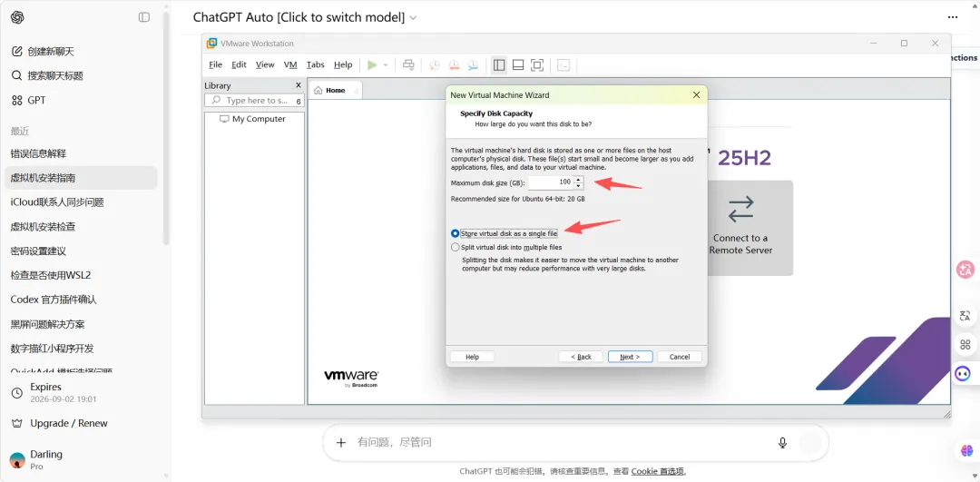Switch to the Home tab in VMware
Screen dimensions: 980x482
[x=335, y=91]
